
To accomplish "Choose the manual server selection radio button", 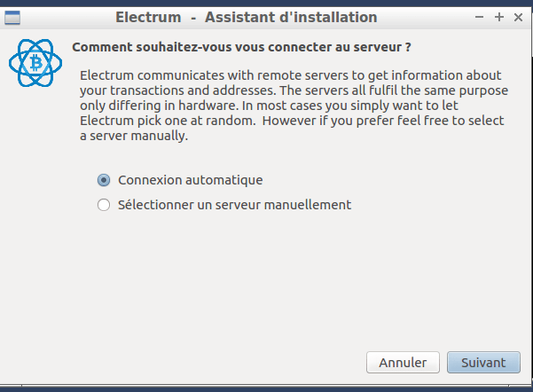I will pos(104,205).
